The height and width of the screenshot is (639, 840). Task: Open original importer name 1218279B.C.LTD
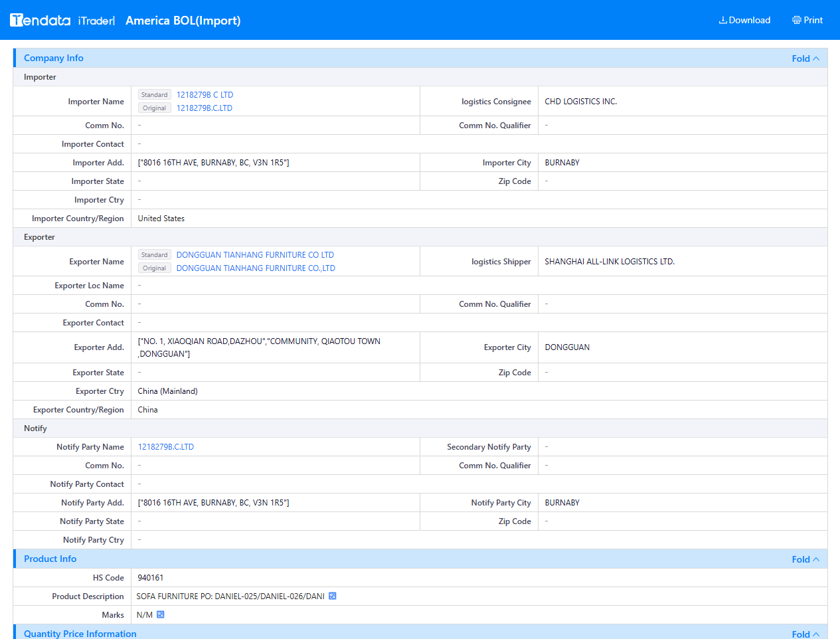tap(204, 108)
